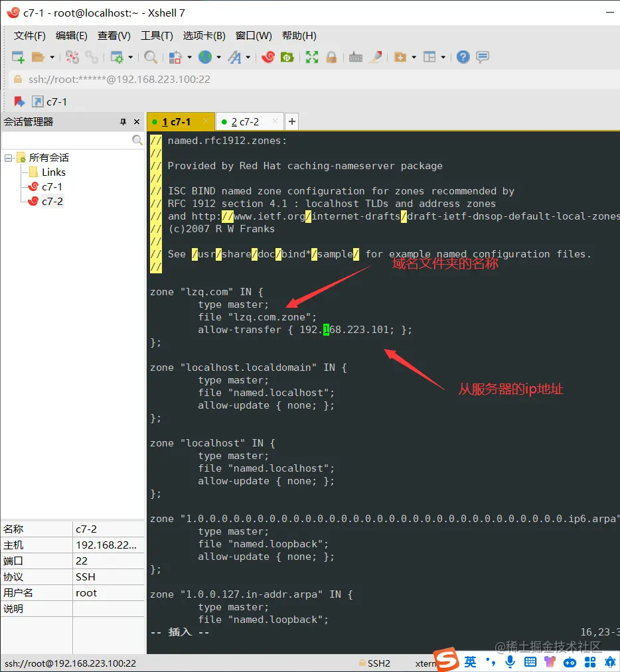The height and width of the screenshot is (672, 620).
Task: Click the keyboard key-mapping toolbar icon
Action: pyautogui.click(x=355, y=57)
